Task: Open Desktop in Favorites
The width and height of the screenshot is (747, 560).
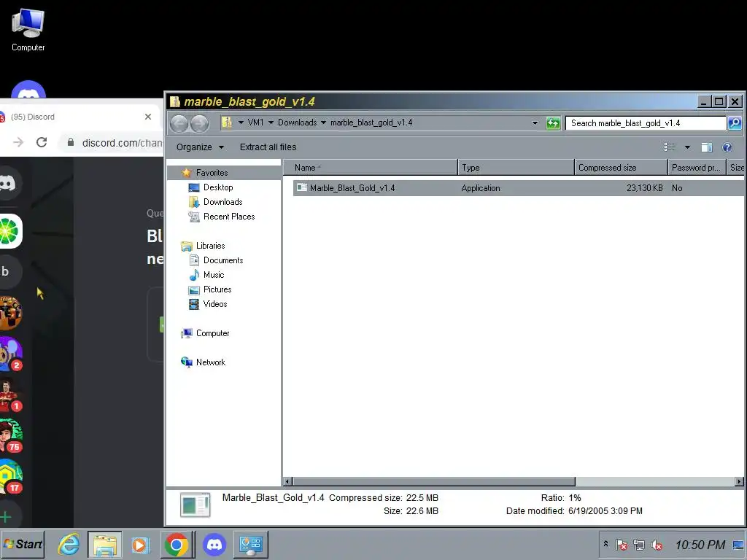Action: (218, 187)
